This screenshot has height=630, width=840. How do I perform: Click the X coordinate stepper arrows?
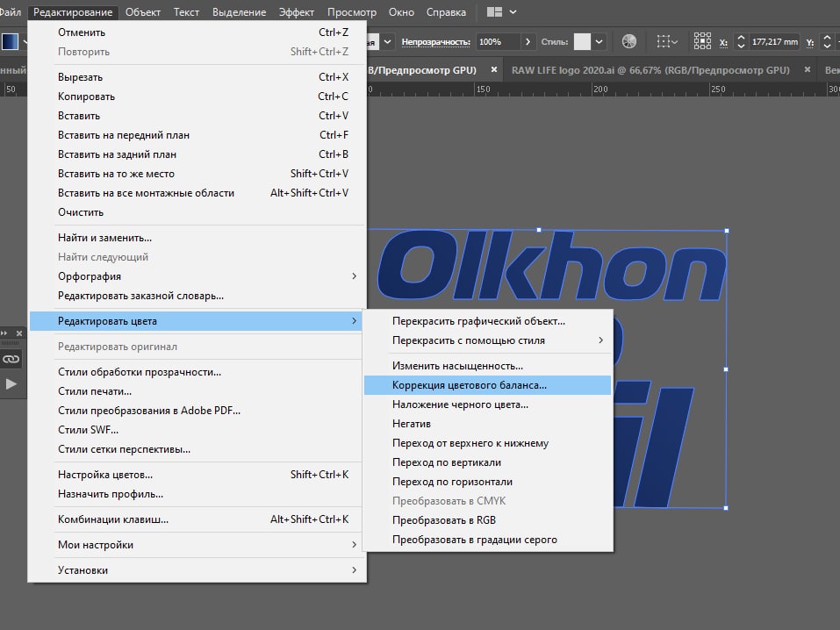coord(741,42)
